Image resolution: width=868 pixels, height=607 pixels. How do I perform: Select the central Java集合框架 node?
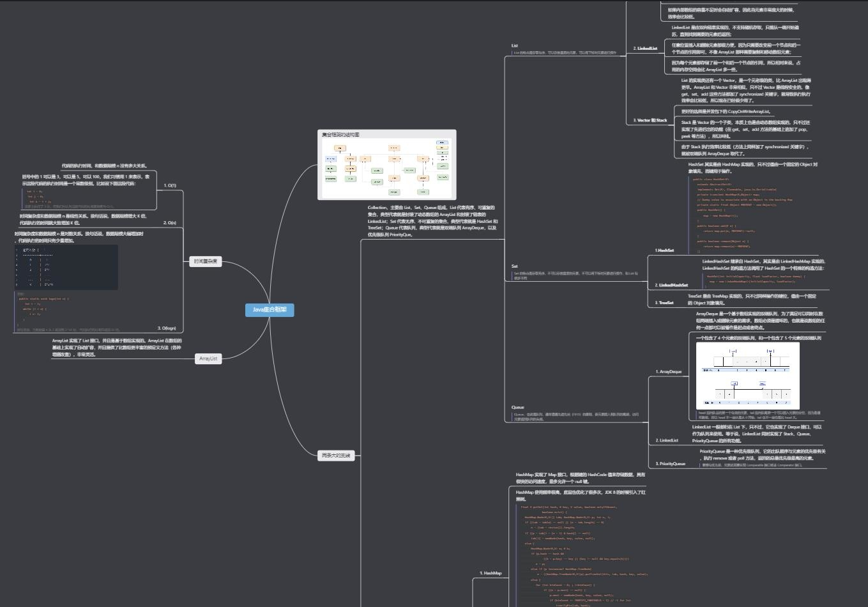point(270,310)
